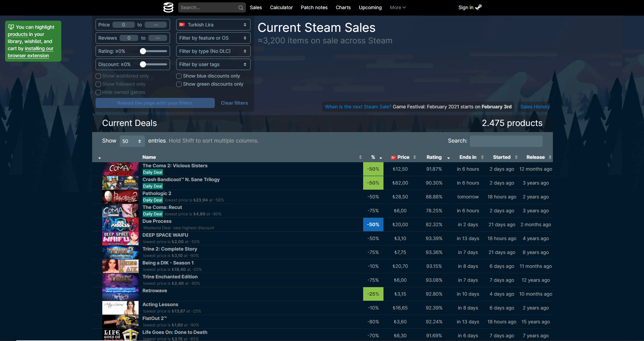Open FlatOut 2 game thumbnail
644x341 pixels.
pyautogui.click(x=120, y=322)
